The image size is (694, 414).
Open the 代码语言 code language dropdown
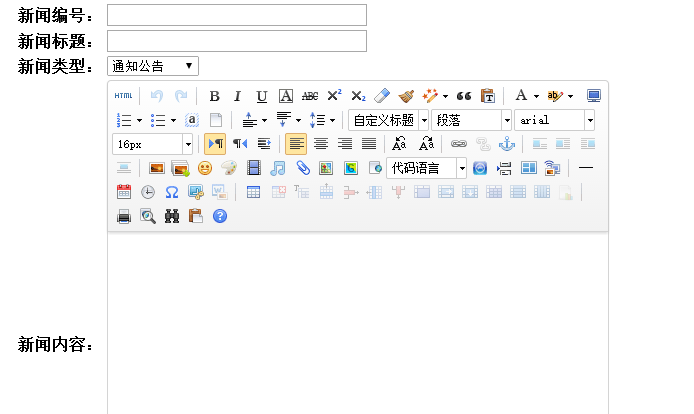tap(426, 168)
